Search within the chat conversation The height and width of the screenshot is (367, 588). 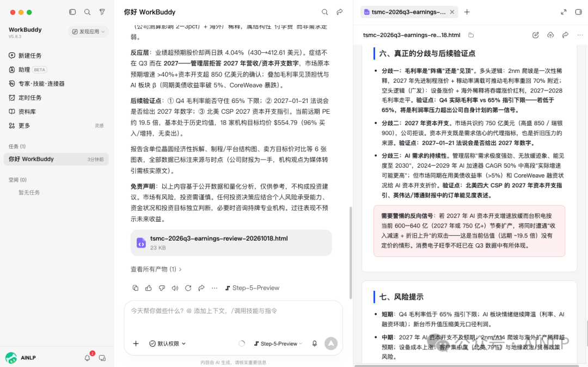(324, 12)
